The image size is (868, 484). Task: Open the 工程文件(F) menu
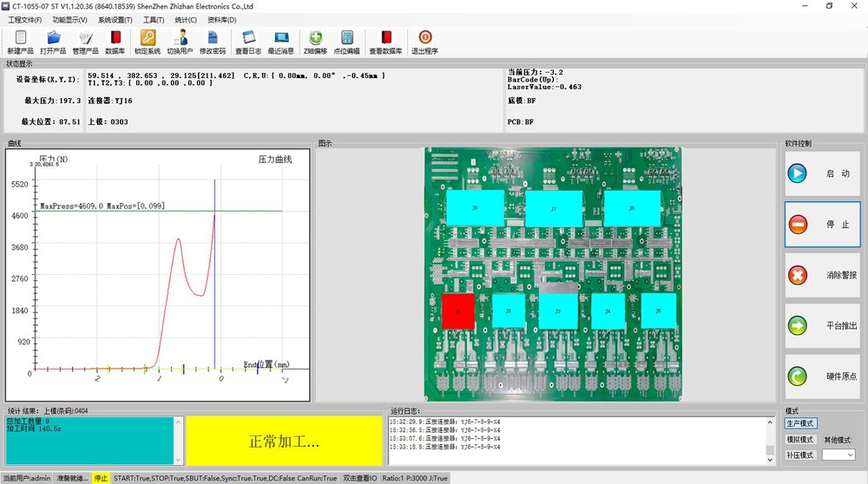(24, 19)
